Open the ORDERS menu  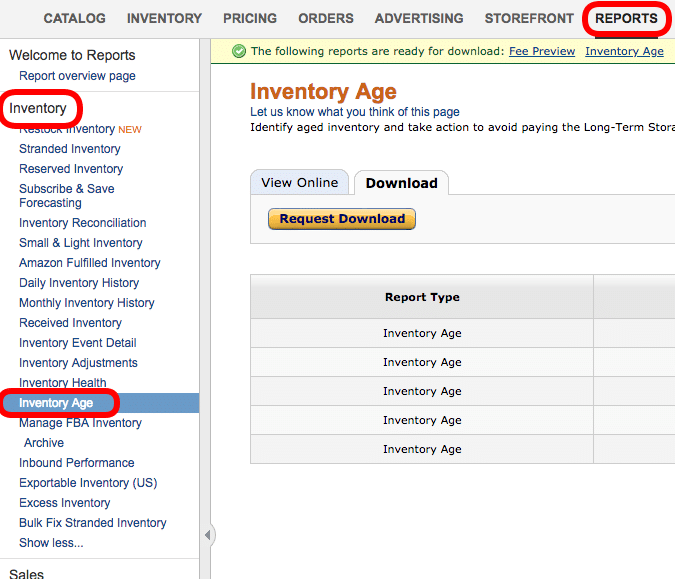click(325, 19)
